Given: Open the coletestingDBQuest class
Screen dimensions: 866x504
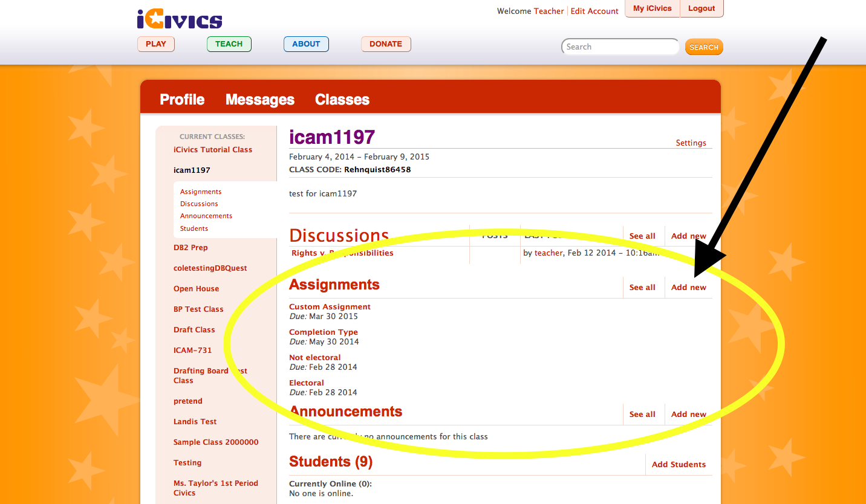Looking at the screenshot, I should pyautogui.click(x=210, y=268).
